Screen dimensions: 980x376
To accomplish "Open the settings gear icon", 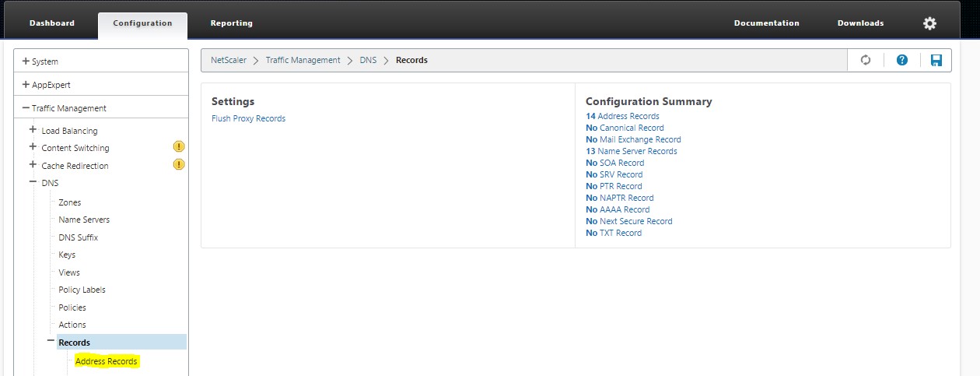I will click(x=929, y=23).
